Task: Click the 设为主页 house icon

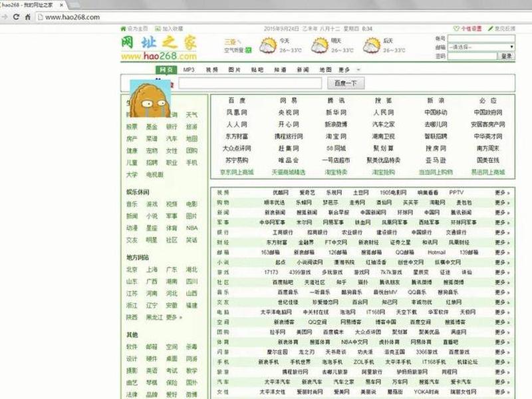Action: (x=123, y=29)
